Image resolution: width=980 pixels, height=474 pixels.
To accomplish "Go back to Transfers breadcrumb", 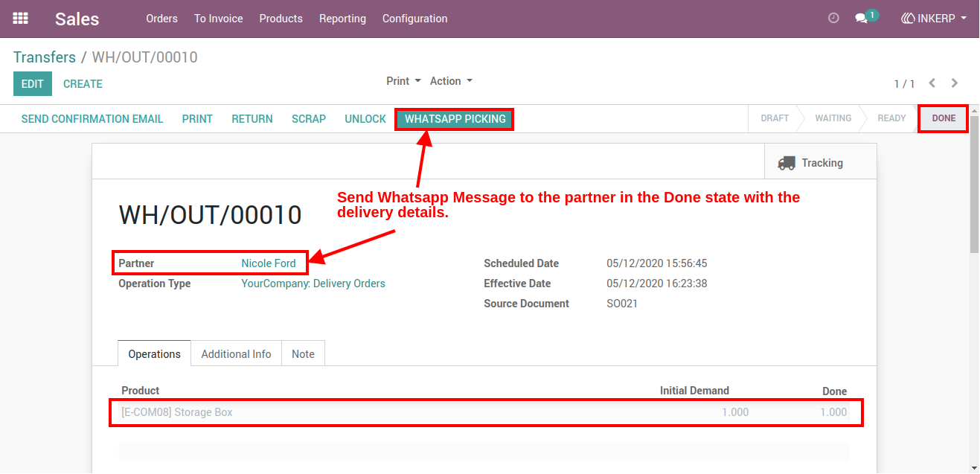I will [x=45, y=57].
